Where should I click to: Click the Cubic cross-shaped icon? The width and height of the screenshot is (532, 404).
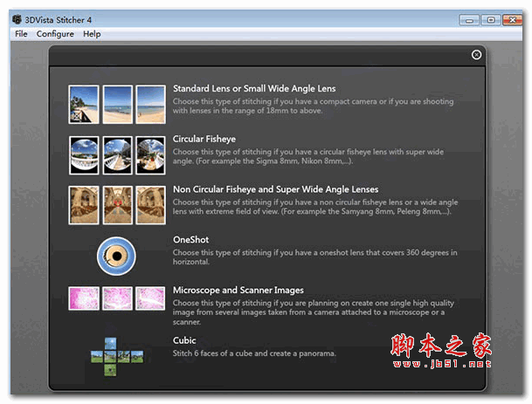(117, 357)
